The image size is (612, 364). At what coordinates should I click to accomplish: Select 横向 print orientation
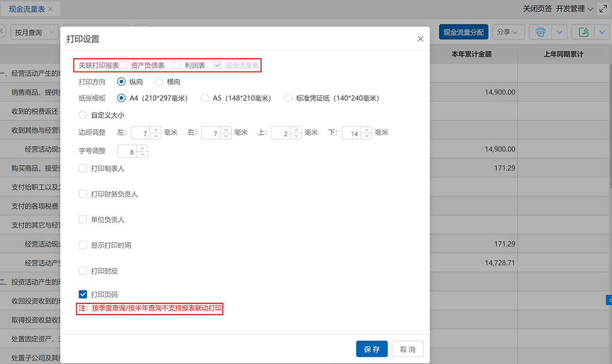159,82
